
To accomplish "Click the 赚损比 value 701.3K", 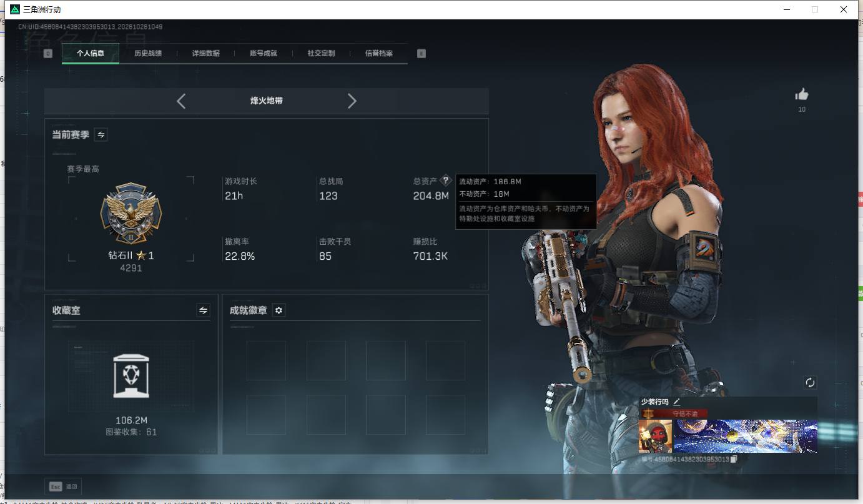I will [x=430, y=256].
